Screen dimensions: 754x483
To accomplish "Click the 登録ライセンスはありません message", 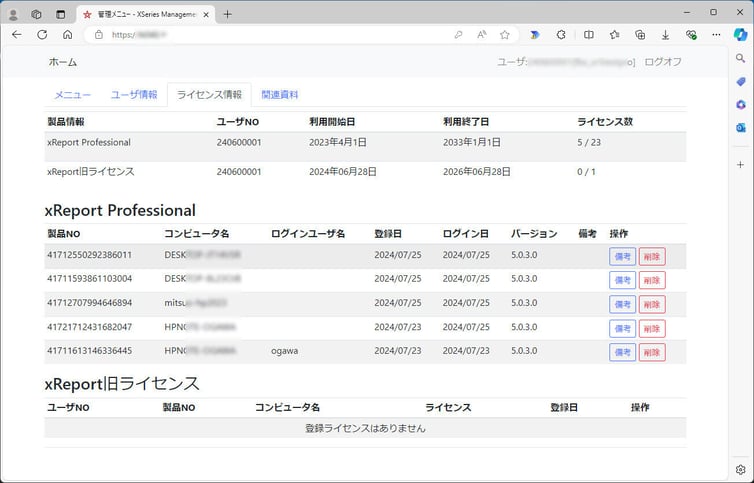I will pos(365,428).
